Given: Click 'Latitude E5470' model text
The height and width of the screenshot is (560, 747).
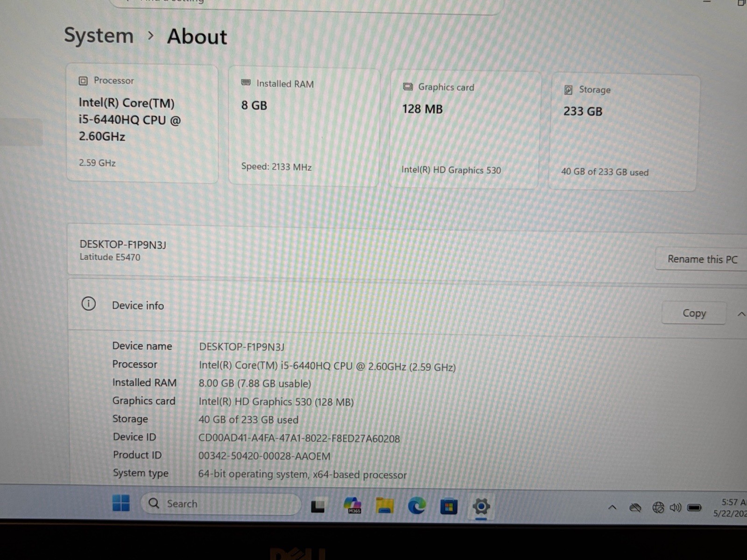Looking at the screenshot, I should (x=110, y=257).
